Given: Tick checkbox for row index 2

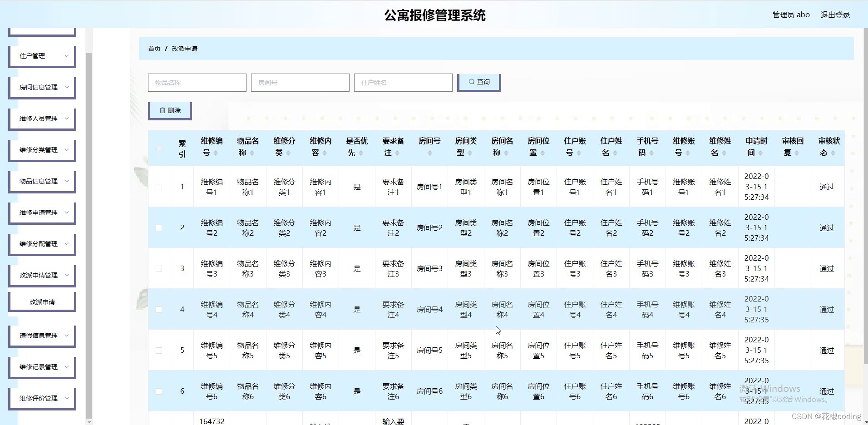Looking at the screenshot, I should pyautogui.click(x=159, y=228).
